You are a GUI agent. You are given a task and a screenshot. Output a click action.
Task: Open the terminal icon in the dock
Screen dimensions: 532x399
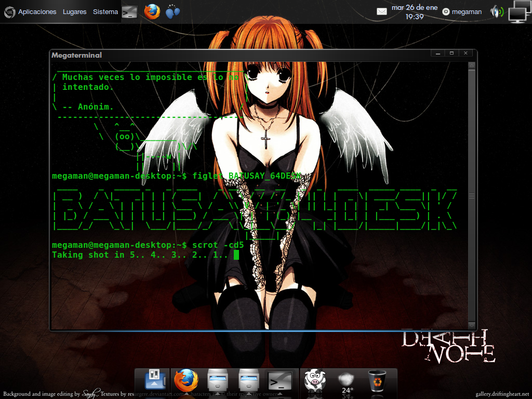coord(280,381)
